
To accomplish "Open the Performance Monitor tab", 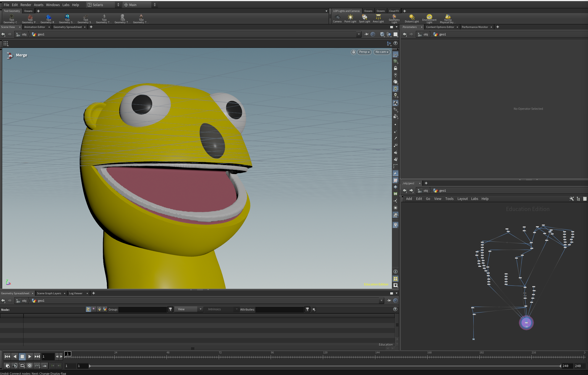I will [x=475, y=27].
